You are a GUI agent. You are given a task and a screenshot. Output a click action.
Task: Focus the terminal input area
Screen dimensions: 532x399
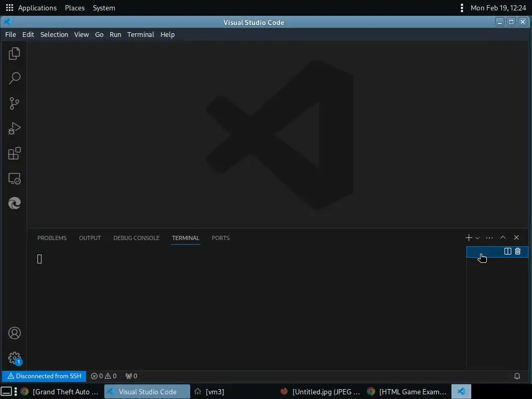pyautogui.click(x=246, y=311)
